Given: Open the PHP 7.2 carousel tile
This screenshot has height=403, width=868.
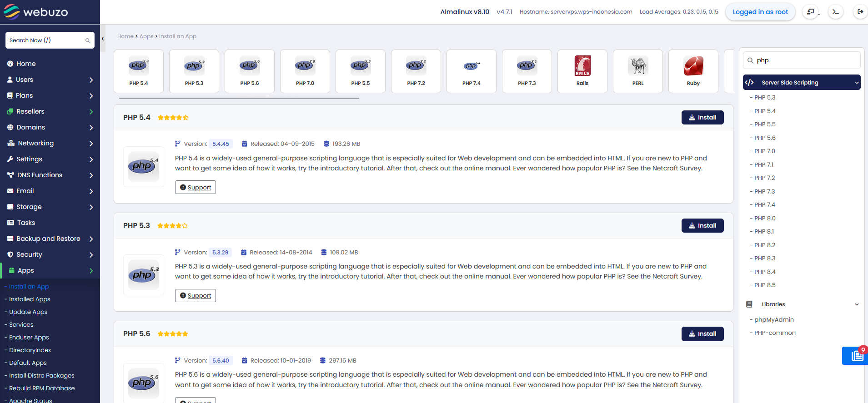Looking at the screenshot, I should pyautogui.click(x=416, y=71).
